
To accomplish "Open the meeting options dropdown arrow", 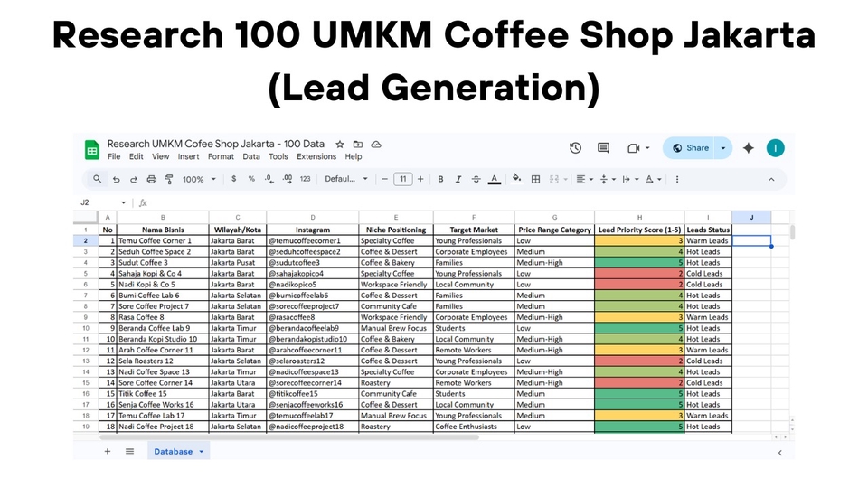I will (647, 148).
